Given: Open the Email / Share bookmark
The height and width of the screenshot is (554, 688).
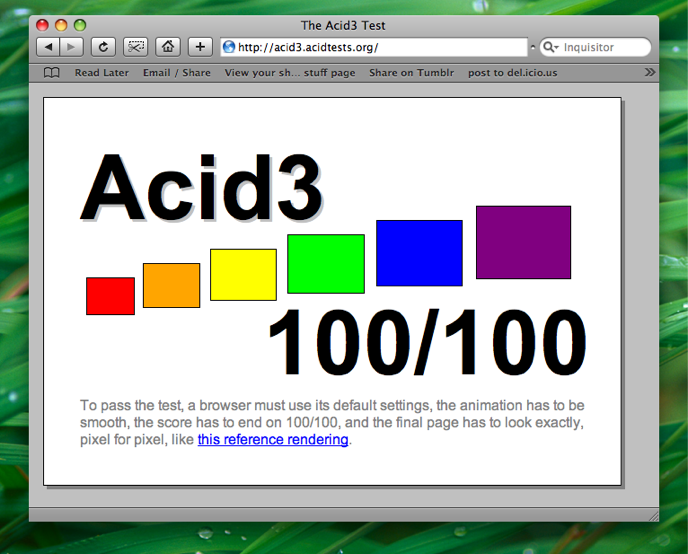Looking at the screenshot, I should tap(176, 73).
